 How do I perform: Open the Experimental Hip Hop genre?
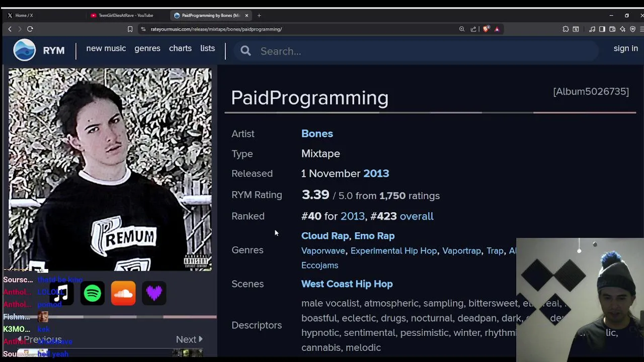(393, 251)
